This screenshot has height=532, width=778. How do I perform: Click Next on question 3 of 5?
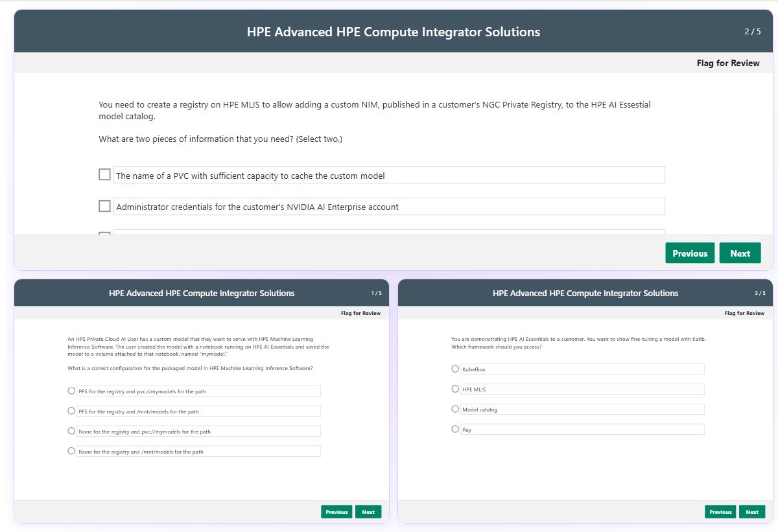coord(752,512)
